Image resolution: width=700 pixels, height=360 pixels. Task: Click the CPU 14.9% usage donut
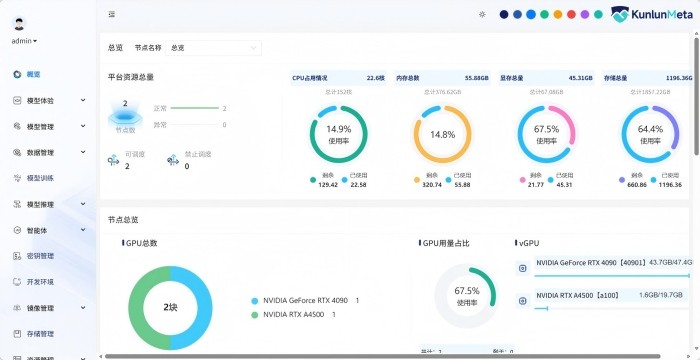pyautogui.click(x=338, y=134)
